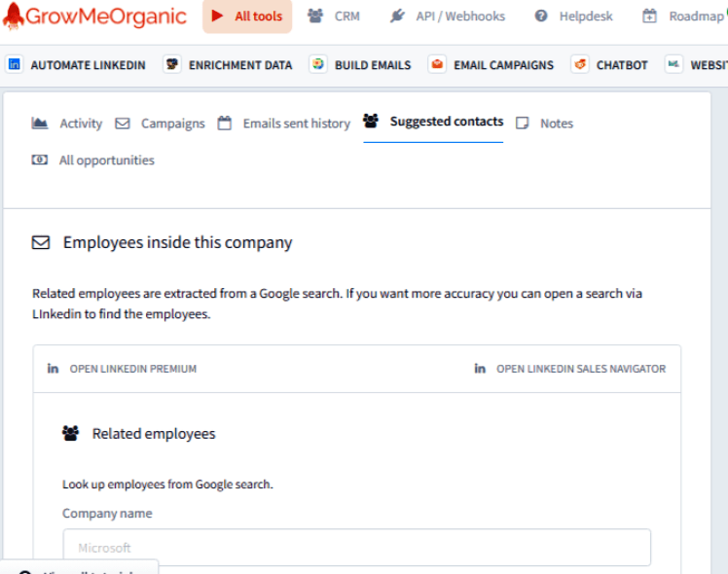Focus the Company name input field
The height and width of the screenshot is (574, 728).
[356, 548]
